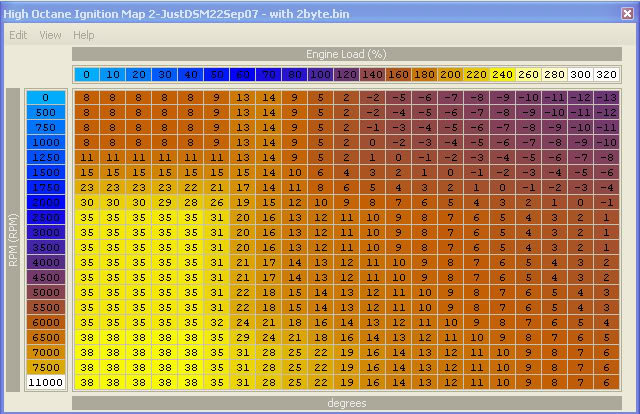Click the 24 cell in the 6500 RPM row

(269, 338)
